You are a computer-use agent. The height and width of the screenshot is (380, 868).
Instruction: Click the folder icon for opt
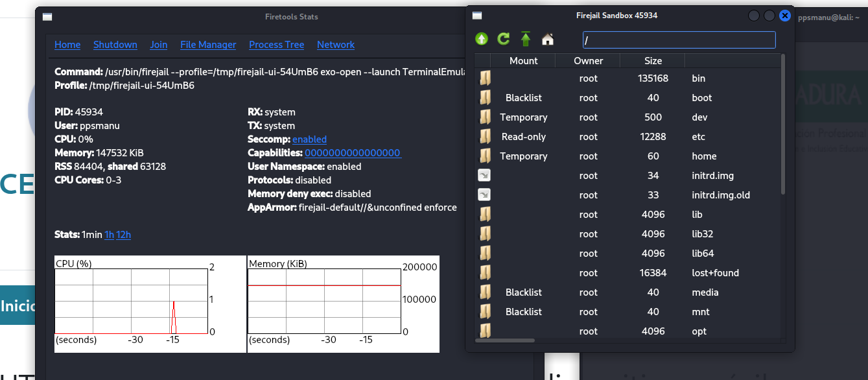(x=485, y=331)
